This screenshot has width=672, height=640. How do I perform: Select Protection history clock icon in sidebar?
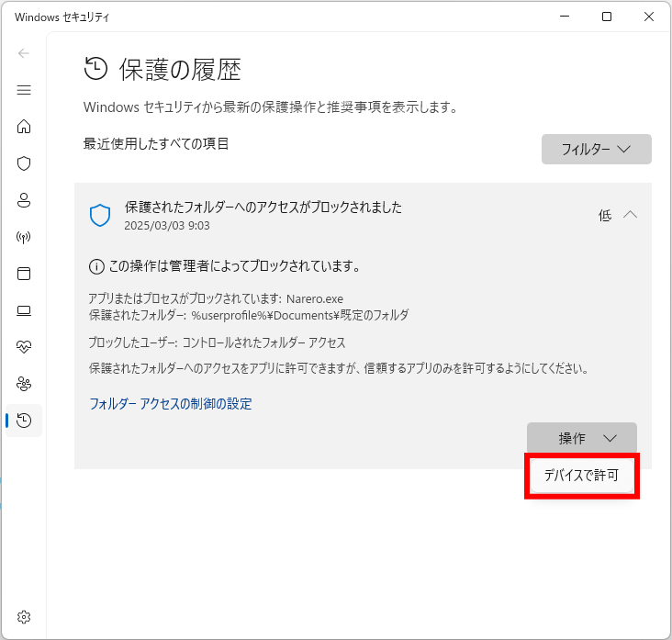point(24,421)
